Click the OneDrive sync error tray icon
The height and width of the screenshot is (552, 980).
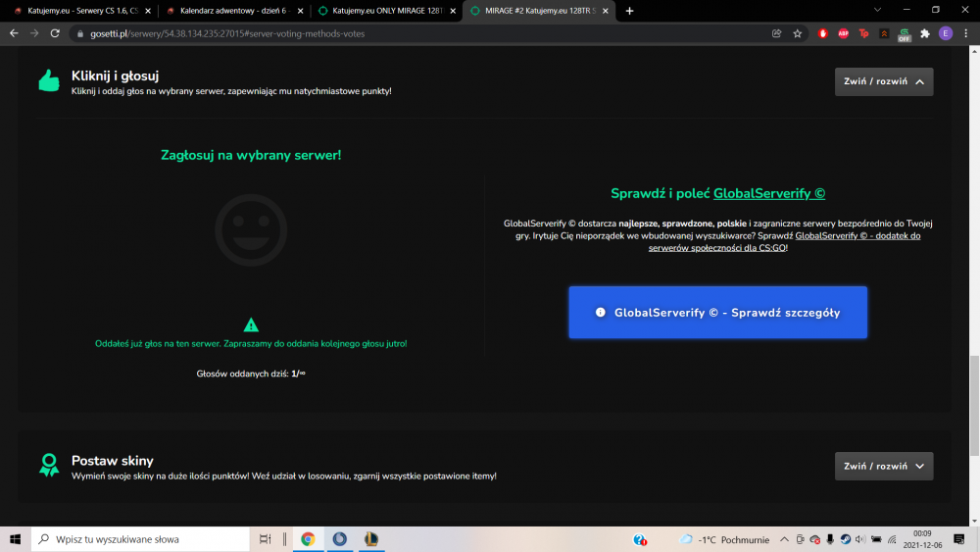click(x=815, y=539)
